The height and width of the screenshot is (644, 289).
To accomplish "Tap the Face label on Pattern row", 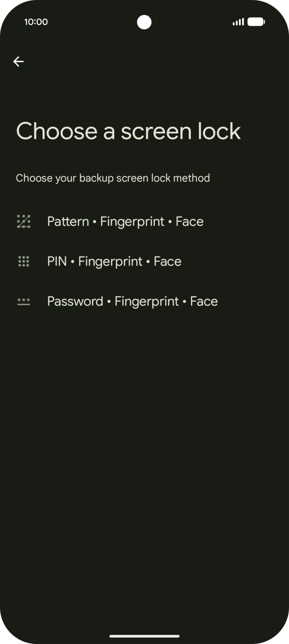I will pos(189,221).
